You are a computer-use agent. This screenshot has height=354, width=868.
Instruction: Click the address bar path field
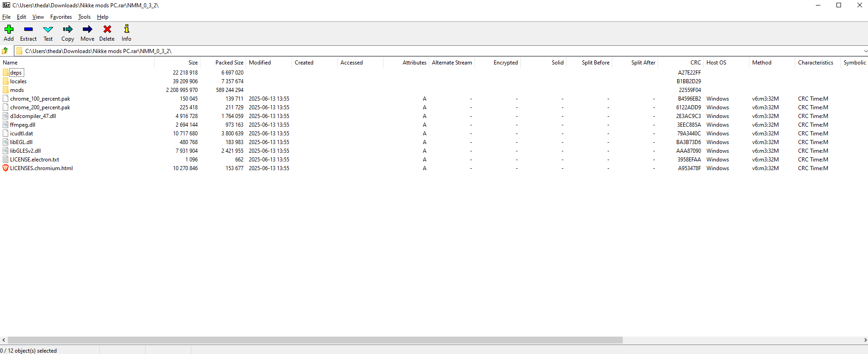(438, 51)
